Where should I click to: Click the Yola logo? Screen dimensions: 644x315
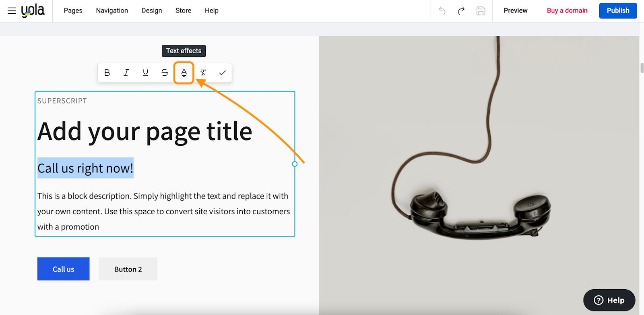pyautogui.click(x=33, y=10)
